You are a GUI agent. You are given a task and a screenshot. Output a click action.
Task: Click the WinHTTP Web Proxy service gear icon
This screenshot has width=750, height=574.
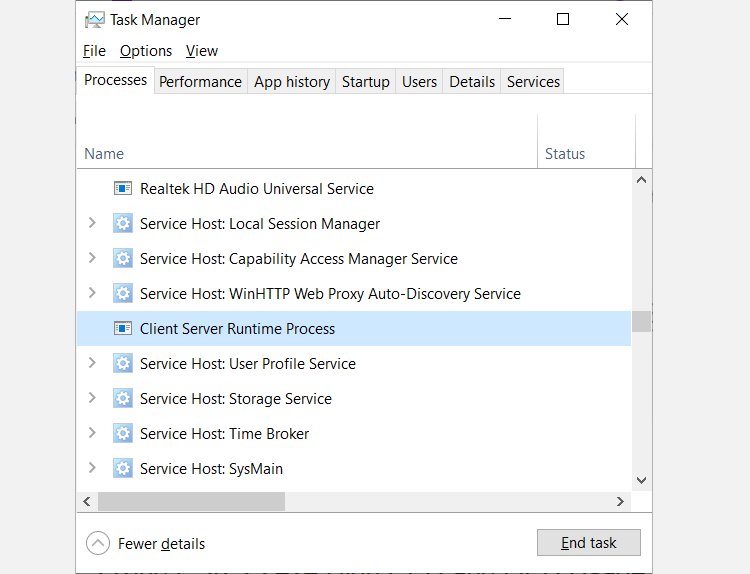123,294
